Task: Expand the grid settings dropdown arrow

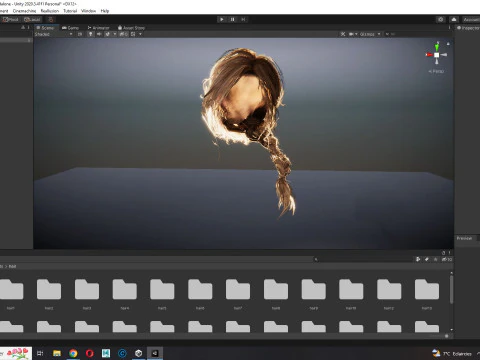Action: point(140,34)
